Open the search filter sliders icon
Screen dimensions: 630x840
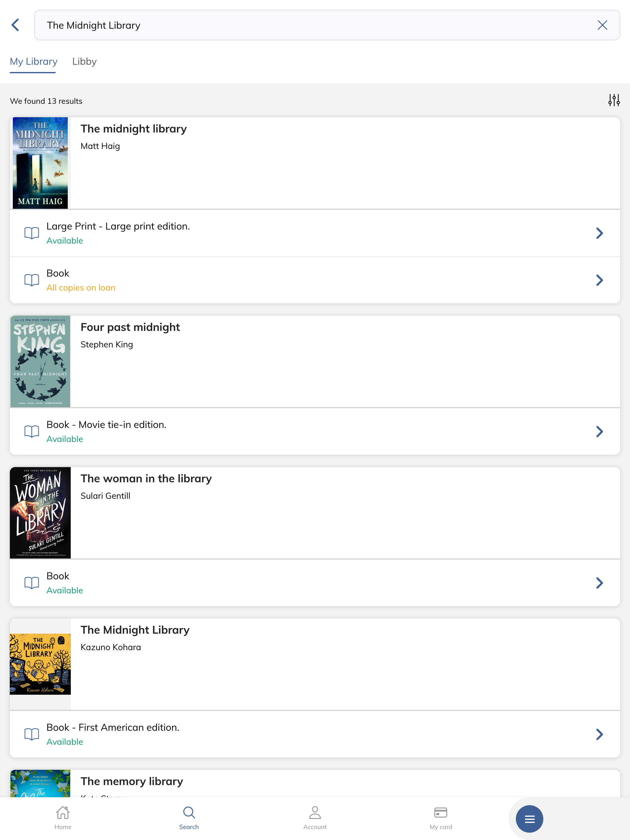pos(614,100)
